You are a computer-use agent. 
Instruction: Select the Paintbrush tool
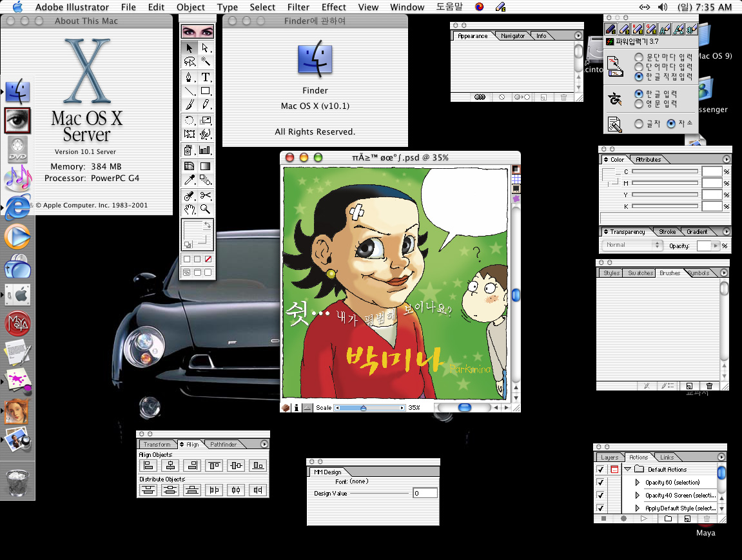pyautogui.click(x=190, y=104)
